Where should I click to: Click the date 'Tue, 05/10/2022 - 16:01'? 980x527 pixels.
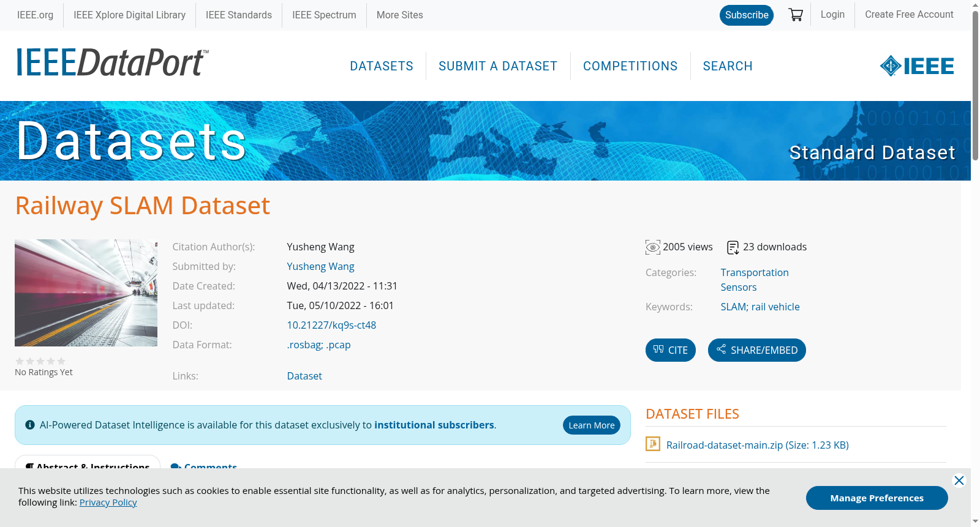click(340, 305)
